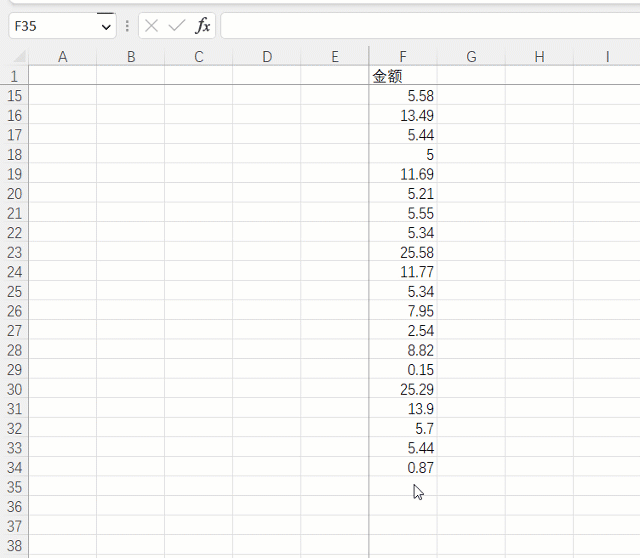The width and height of the screenshot is (640, 558).
Task: Click the Insert Function fx icon
Action: pyautogui.click(x=203, y=26)
